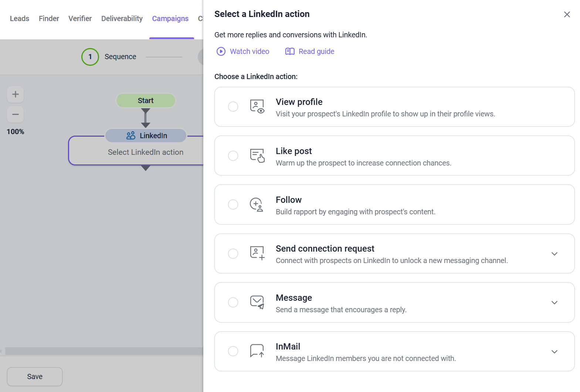Click the View profile icon
This screenshot has height=392, width=580.
coord(257,106)
